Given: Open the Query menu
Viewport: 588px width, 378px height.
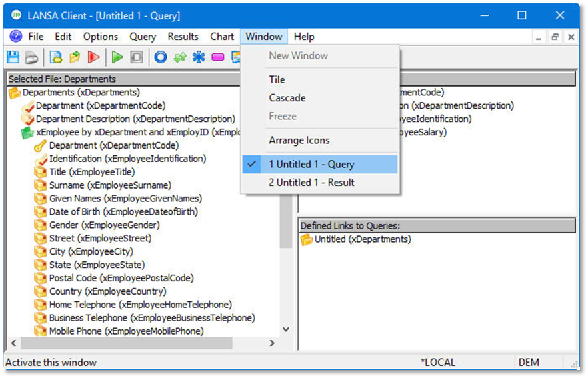Looking at the screenshot, I should 143,37.
